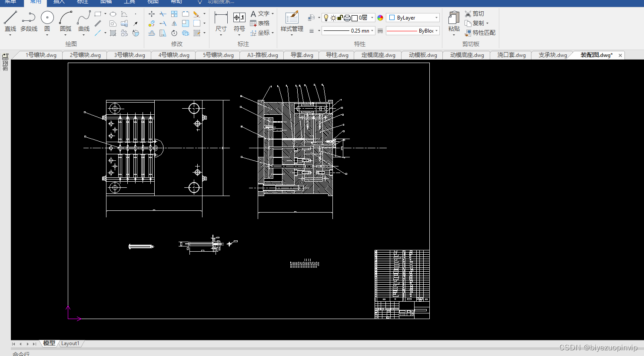Open the color wheel picker
The width and height of the screenshot is (644, 356).
coord(380,18)
